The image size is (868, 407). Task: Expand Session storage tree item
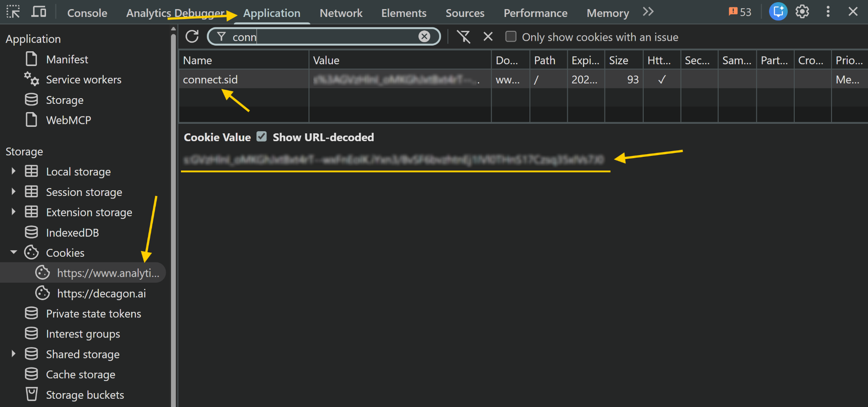point(13,192)
